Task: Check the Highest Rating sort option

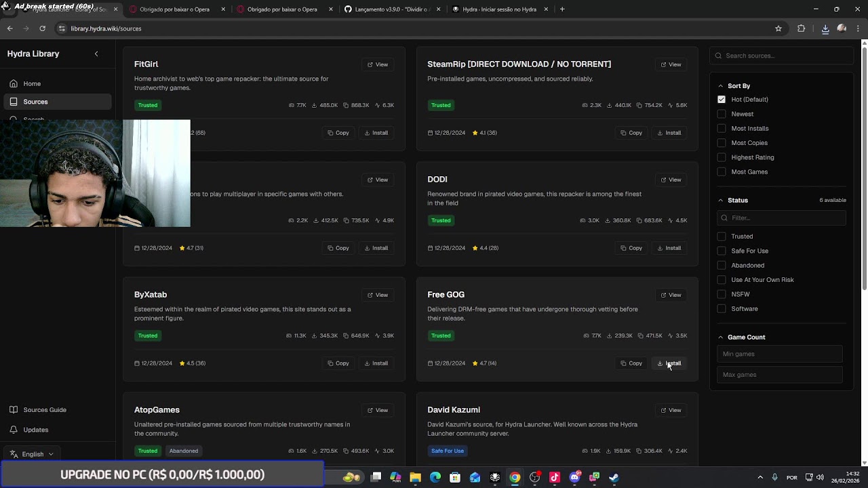Action: coord(722,157)
